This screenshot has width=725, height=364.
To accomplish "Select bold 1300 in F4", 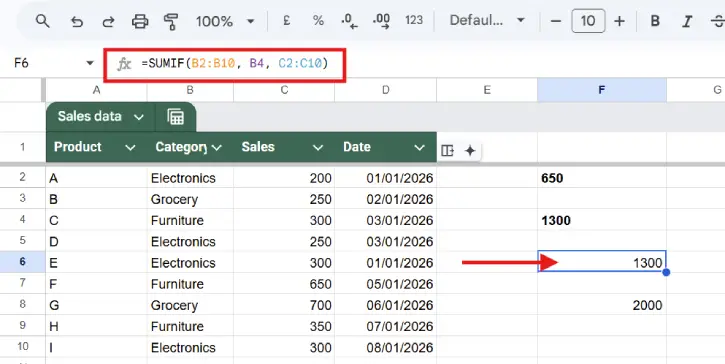I will click(602, 220).
